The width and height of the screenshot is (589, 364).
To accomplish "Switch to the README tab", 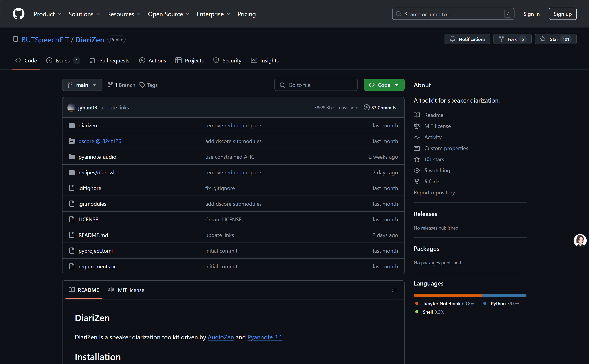I will click(84, 290).
